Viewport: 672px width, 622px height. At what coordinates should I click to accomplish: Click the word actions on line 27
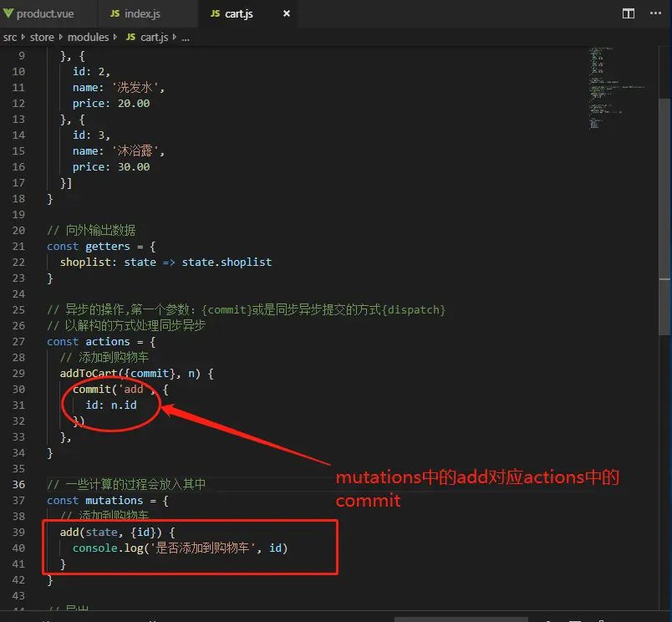click(x=108, y=342)
